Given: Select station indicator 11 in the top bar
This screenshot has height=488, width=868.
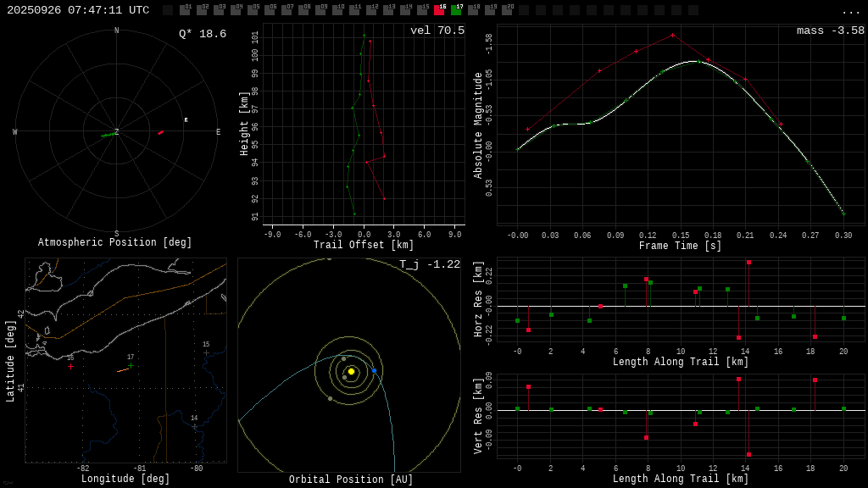Looking at the screenshot, I should pyautogui.click(x=354, y=10).
